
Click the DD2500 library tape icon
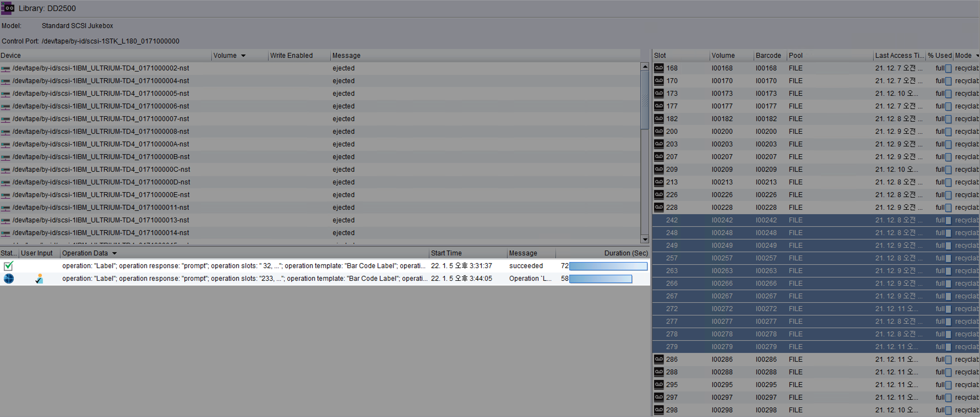point(8,8)
